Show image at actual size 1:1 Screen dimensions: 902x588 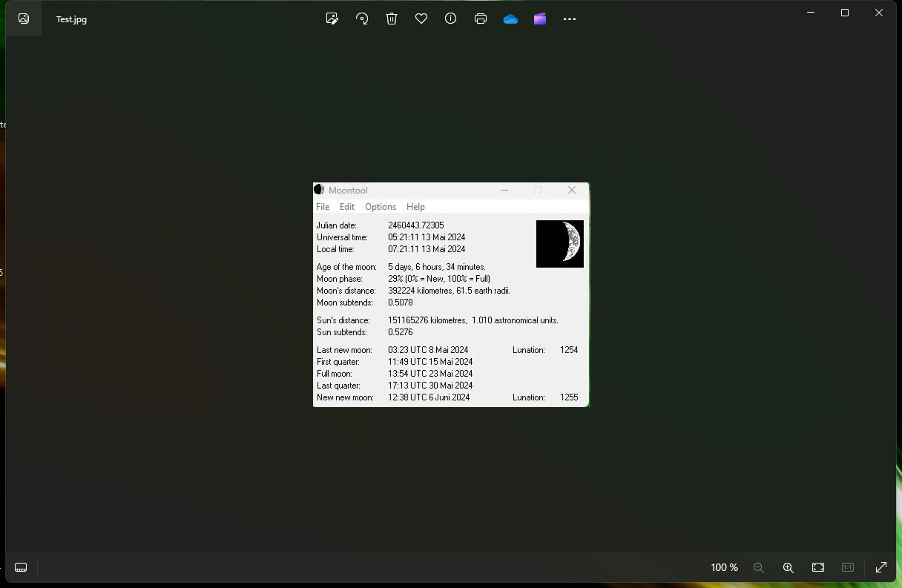point(848,567)
